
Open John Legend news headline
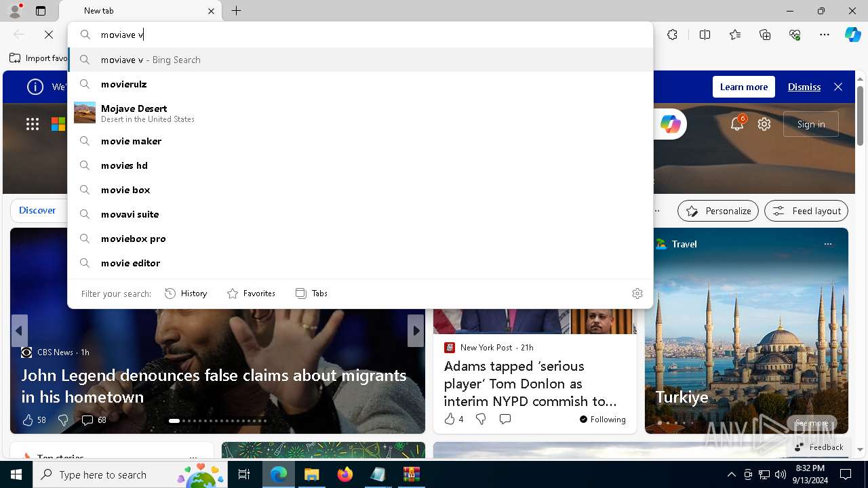click(214, 386)
